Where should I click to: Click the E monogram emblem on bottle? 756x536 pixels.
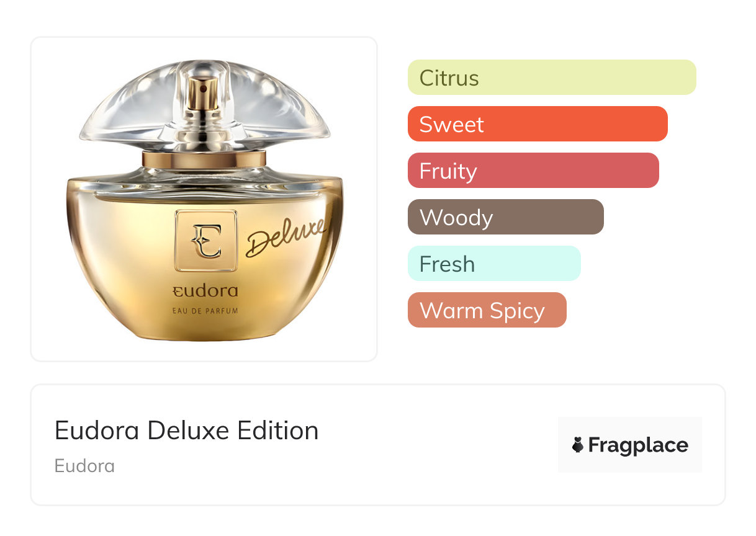pos(205,241)
